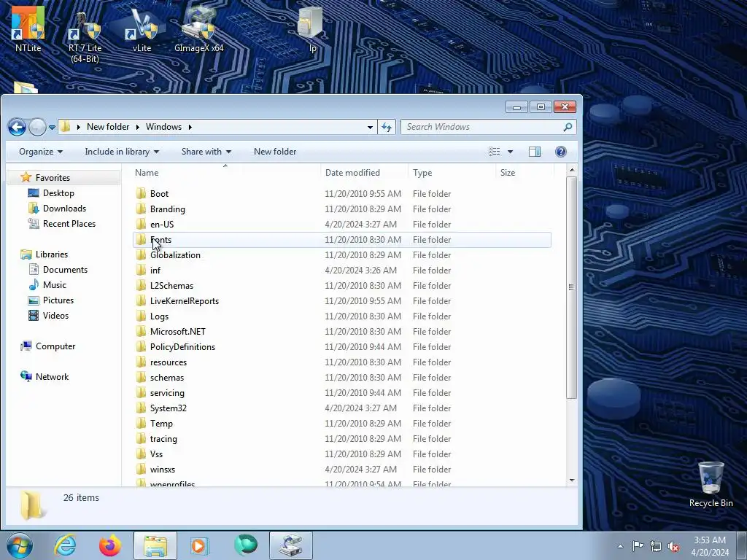
Task: Select Libraries in navigation pane
Action: [52, 254]
